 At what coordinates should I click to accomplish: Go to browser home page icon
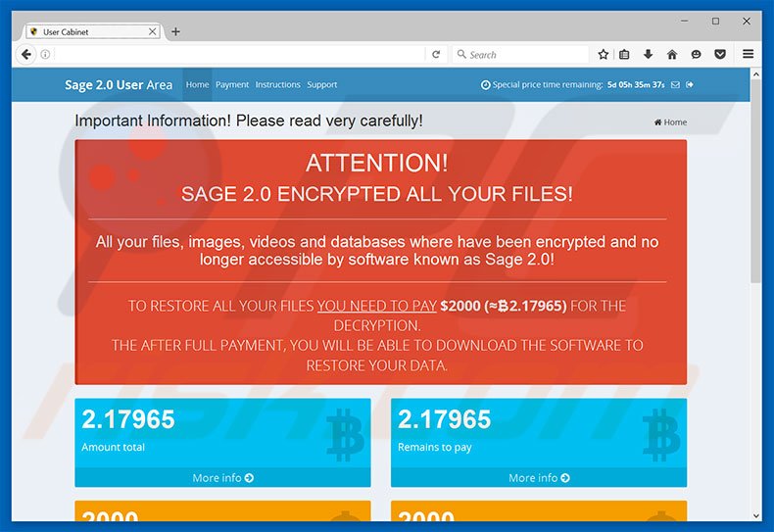tap(672, 54)
